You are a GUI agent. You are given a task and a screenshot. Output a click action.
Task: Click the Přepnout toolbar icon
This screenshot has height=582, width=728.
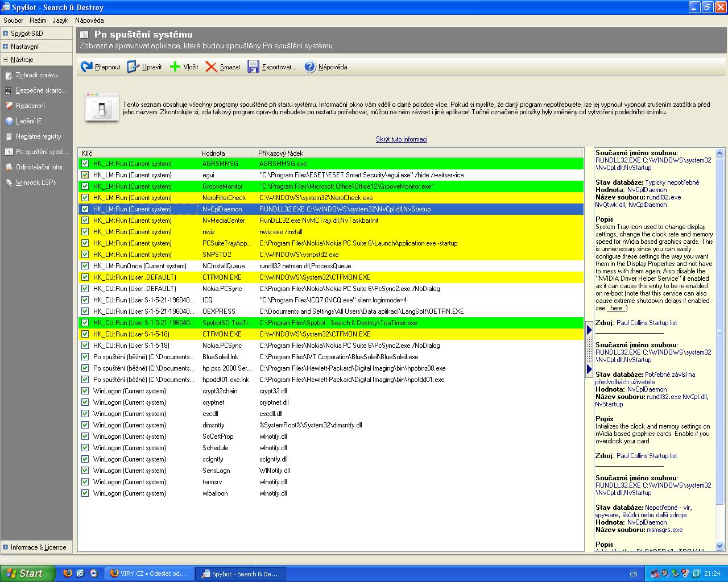coord(86,67)
